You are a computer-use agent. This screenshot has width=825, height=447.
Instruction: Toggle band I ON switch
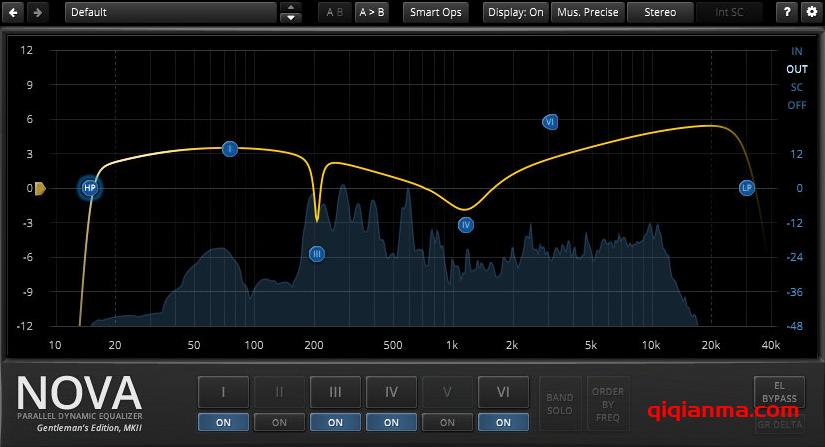(x=223, y=422)
